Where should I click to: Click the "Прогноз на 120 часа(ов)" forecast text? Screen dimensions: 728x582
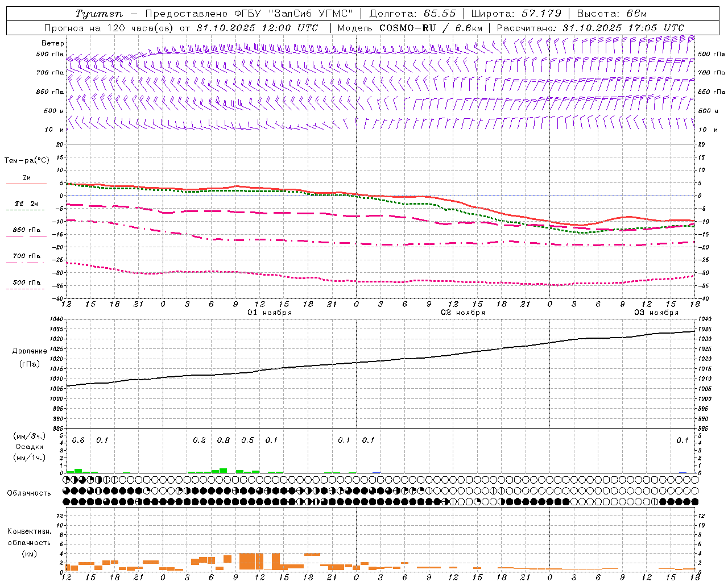pyautogui.click(x=109, y=28)
